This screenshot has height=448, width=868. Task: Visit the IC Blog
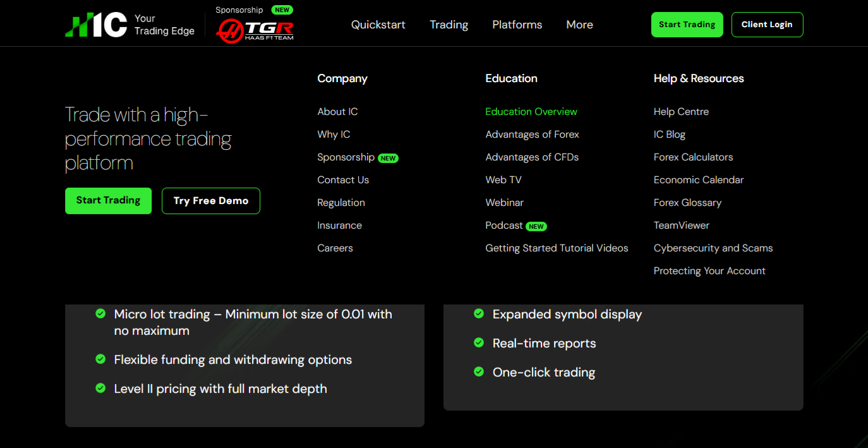point(670,135)
